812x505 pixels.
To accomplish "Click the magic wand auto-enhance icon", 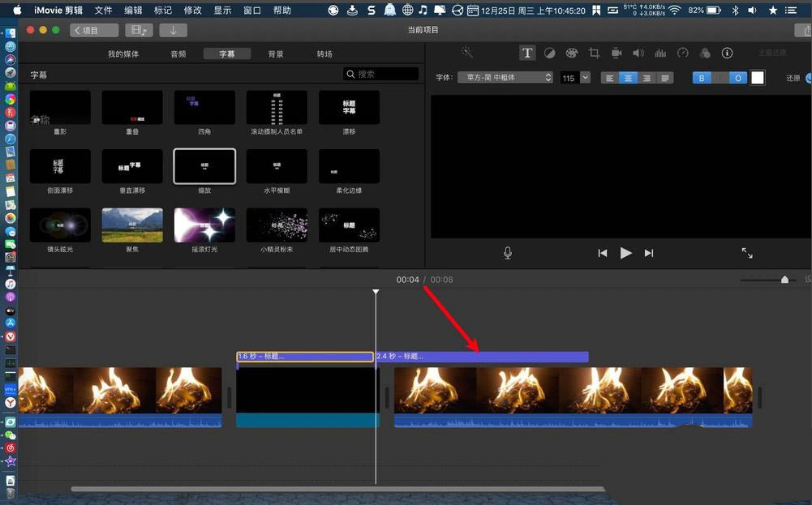I will coord(466,52).
